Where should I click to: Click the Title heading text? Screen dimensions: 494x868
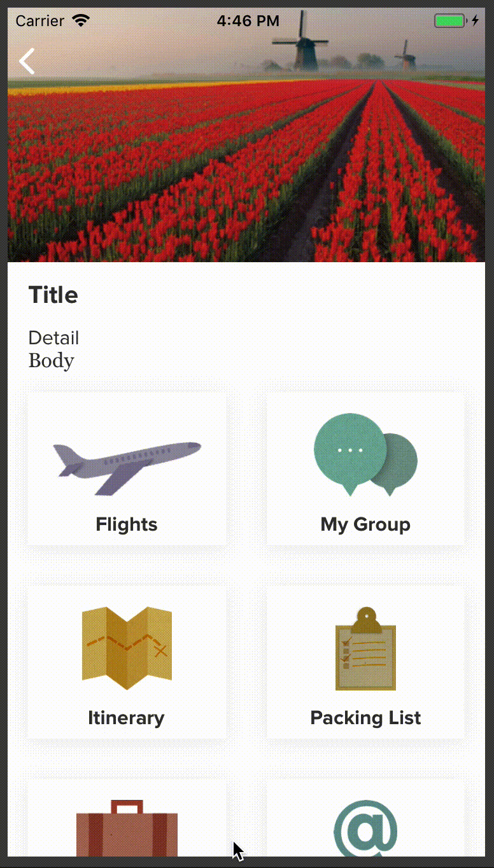coord(53,295)
